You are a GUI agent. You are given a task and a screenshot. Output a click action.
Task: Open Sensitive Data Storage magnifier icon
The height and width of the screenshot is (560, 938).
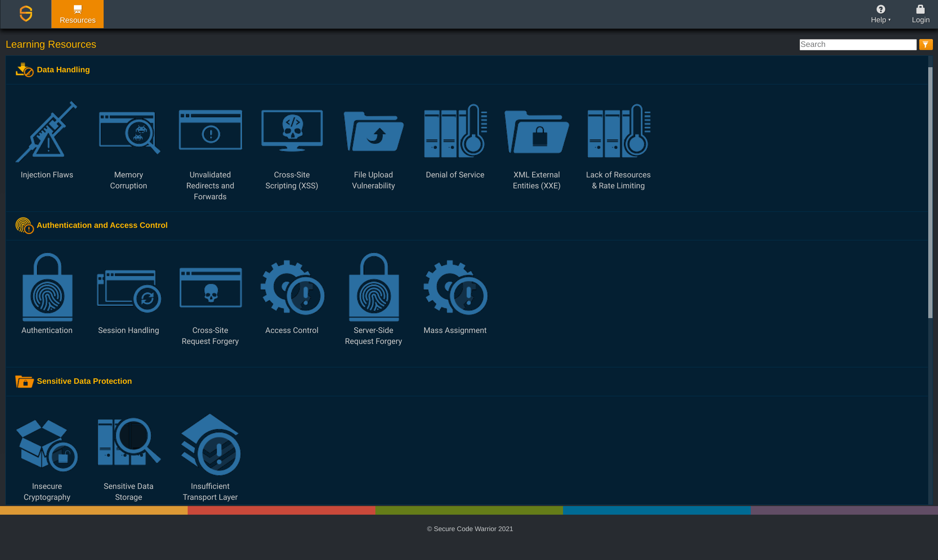129,442
